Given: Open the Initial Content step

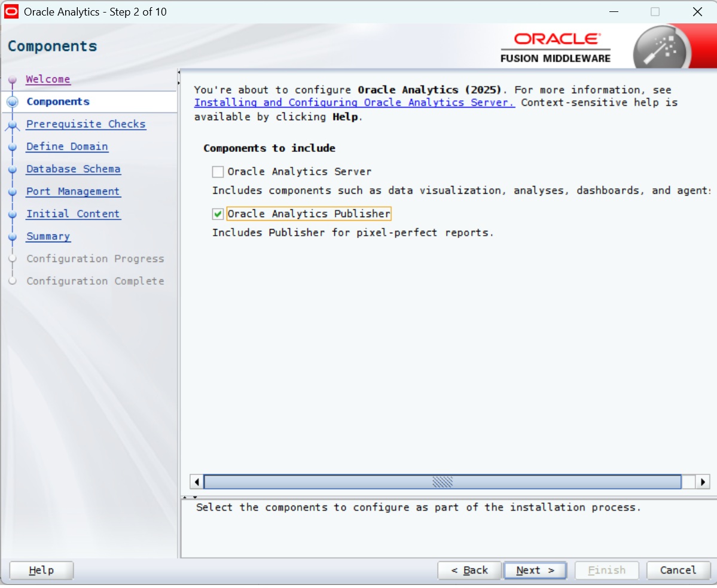Looking at the screenshot, I should coord(73,214).
